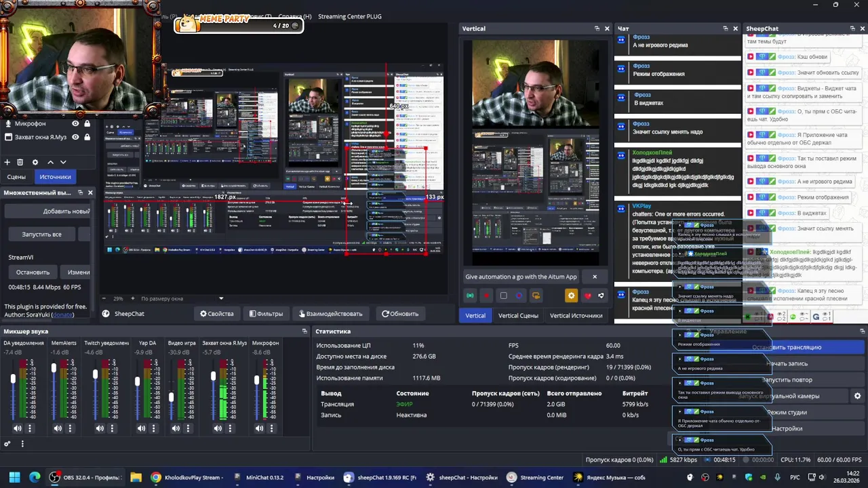Switch to Яндекс Музыка taskbar window
The height and width of the screenshot is (488, 868).
(x=609, y=477)
